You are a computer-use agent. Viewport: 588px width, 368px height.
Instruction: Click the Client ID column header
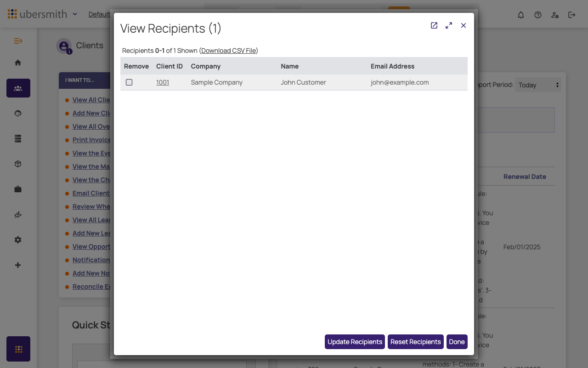click(170, 66)
